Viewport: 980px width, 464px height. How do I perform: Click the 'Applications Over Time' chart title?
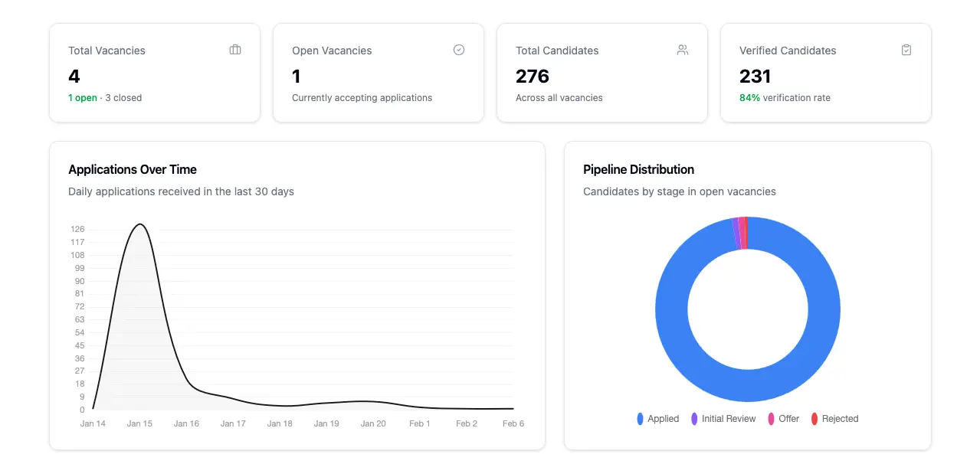pos(133,169)
